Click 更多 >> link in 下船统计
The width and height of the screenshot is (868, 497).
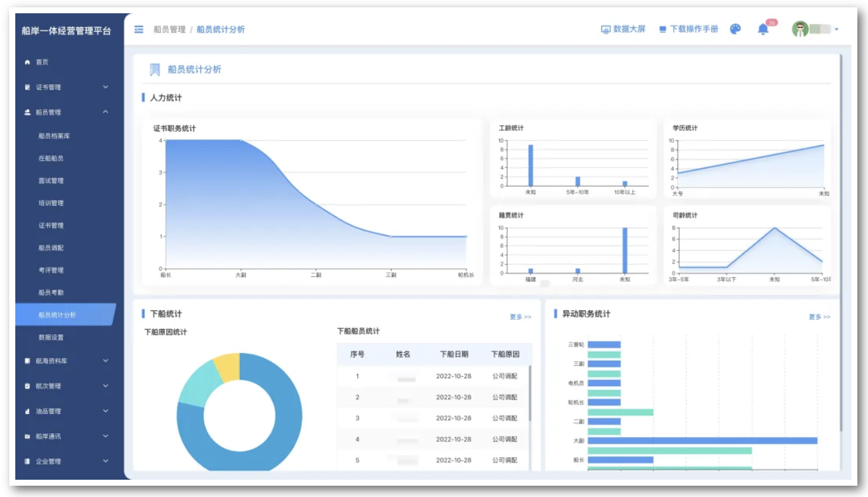[x=520, y=317]
